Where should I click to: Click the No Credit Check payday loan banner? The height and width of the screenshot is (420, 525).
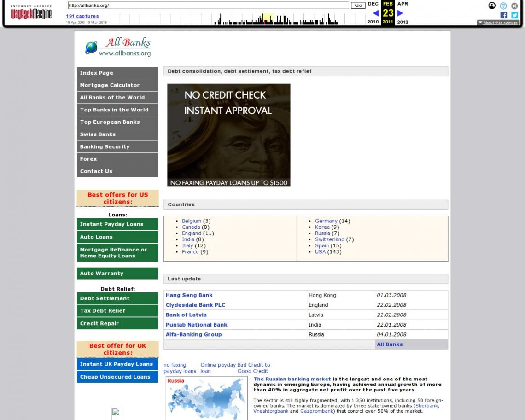[x=229, y=135]
